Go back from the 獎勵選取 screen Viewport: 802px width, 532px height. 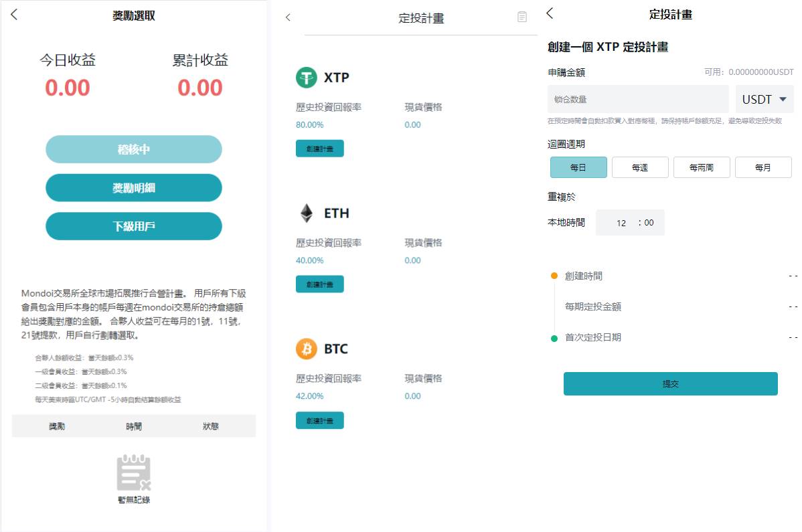[x=14, y=14]
